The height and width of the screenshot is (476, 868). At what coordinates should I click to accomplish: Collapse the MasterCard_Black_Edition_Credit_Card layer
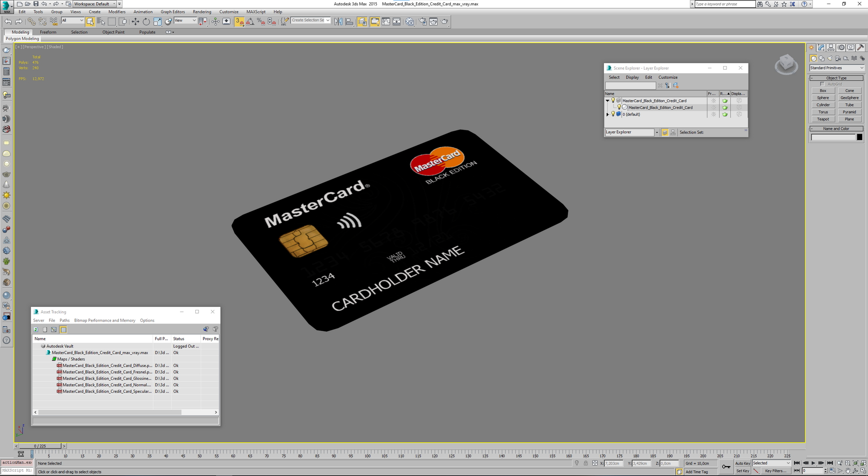point(608,100)
